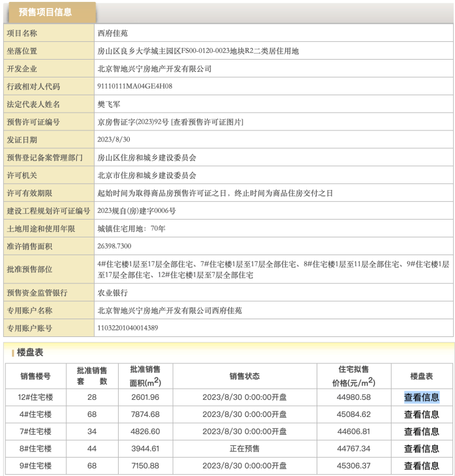Click the account number 11032201040014389
Viewport: 455px width, 476px height.
click(127, 328)
